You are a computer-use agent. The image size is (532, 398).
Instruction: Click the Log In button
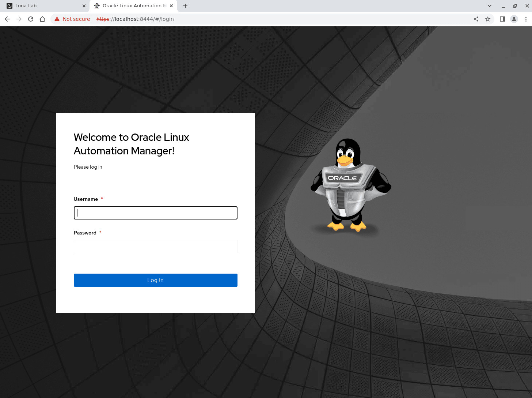tap(156, 280)
